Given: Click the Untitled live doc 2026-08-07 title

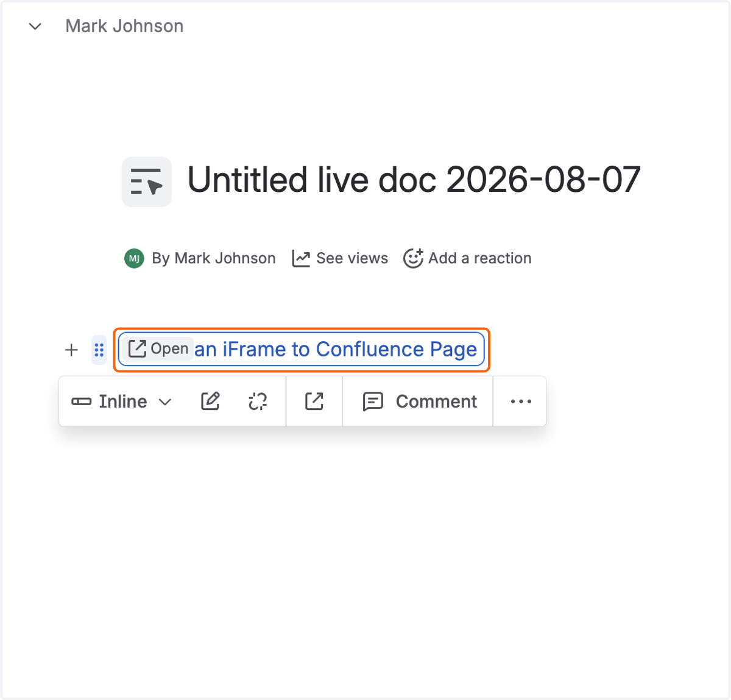Looking at the screenshot, I should (414, 180).
